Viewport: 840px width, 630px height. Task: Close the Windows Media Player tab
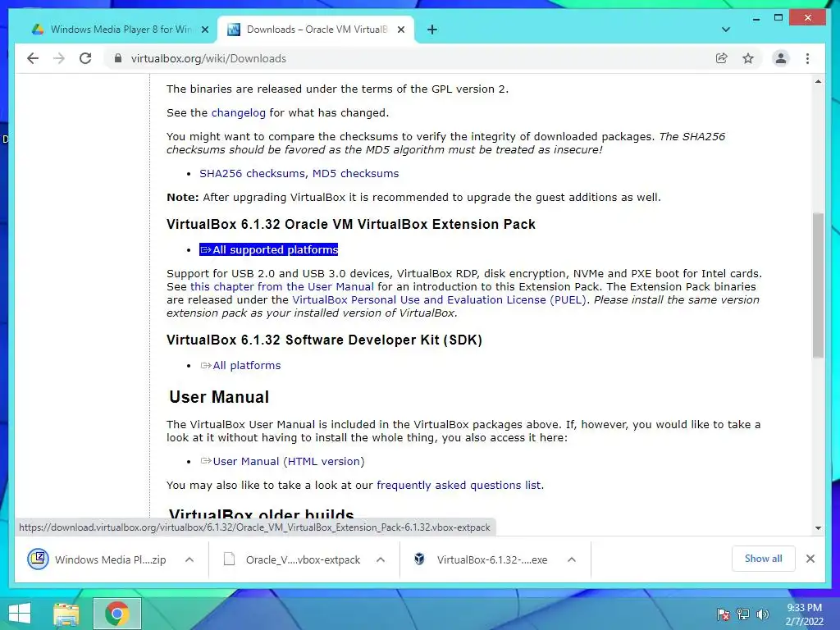pos(204,30)
